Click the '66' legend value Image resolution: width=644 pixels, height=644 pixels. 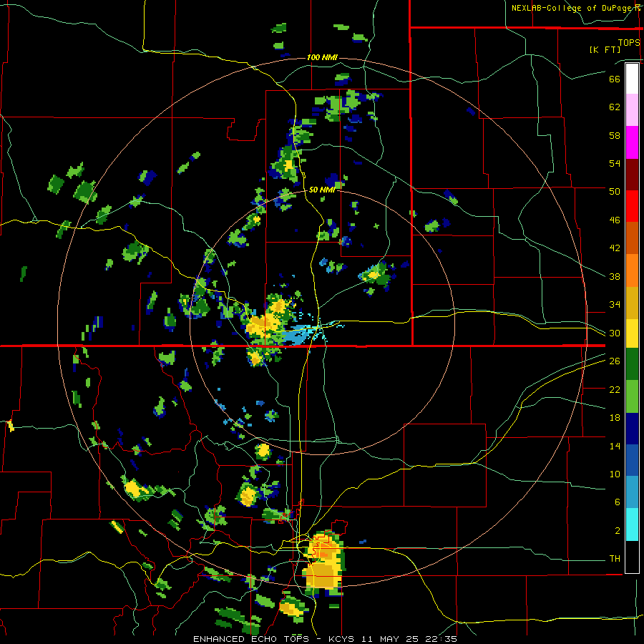click(x=615, y=79)
